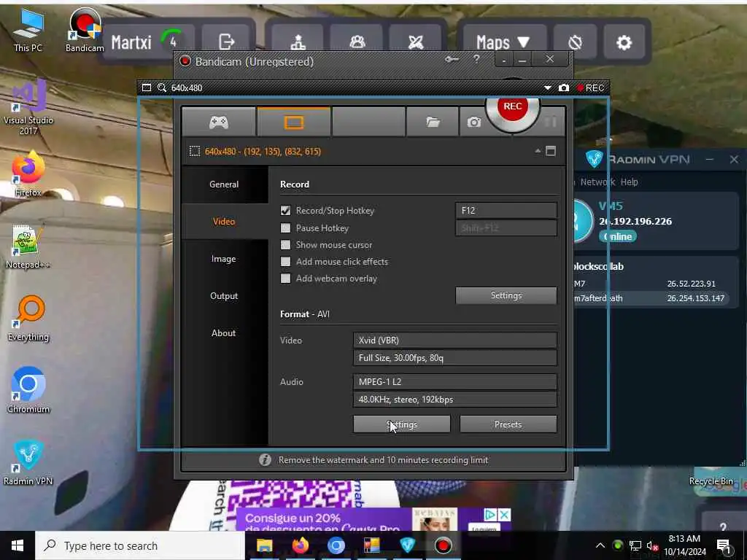Image resolution: width=747 pixels, height=560 pixels.
Task: Click Remove the watermark and recording limit link
Action: coord(383,460)
